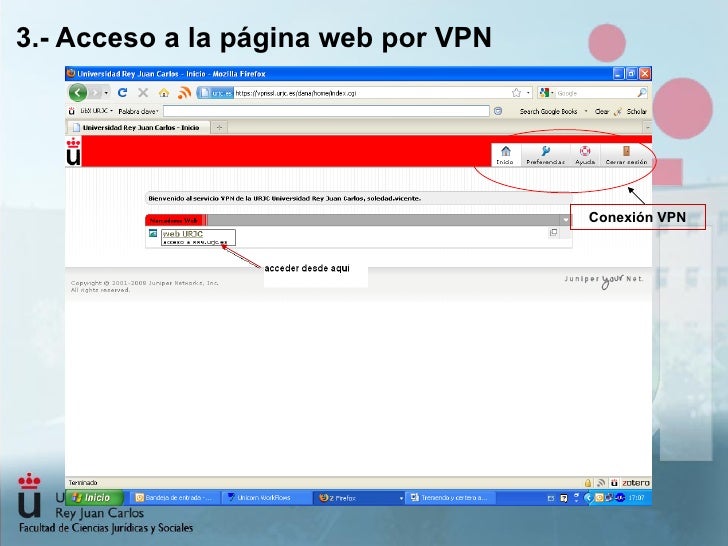Click the Clear toolbar button
The height and width of the screenshot is (546, 728).
coord(602,111)
